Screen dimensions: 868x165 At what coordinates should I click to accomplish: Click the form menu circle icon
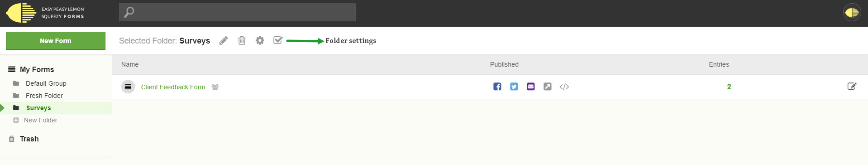tap(128, 87)
